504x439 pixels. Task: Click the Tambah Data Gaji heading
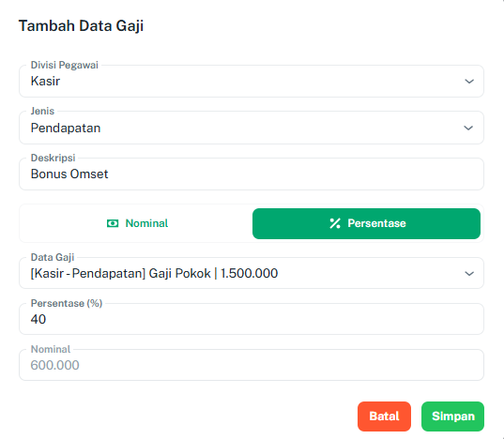81,26
